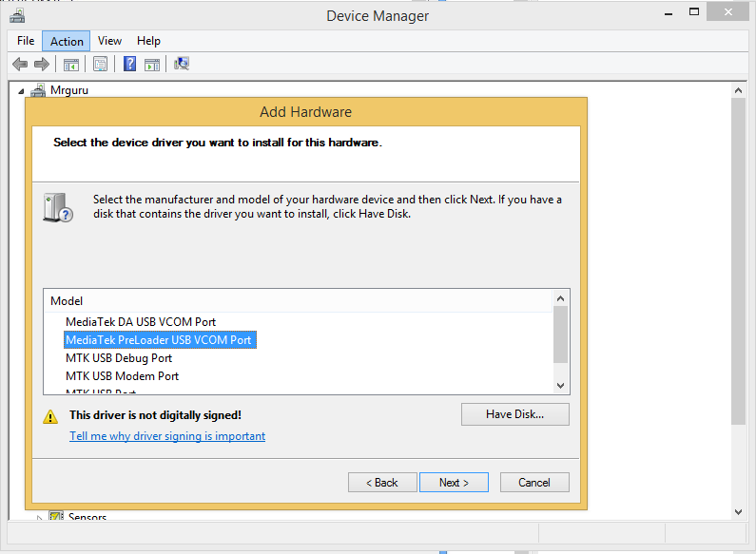Toggle the show/hide console tree icon
This screenshot has width=756, height=554.
(x=71, y=64)
